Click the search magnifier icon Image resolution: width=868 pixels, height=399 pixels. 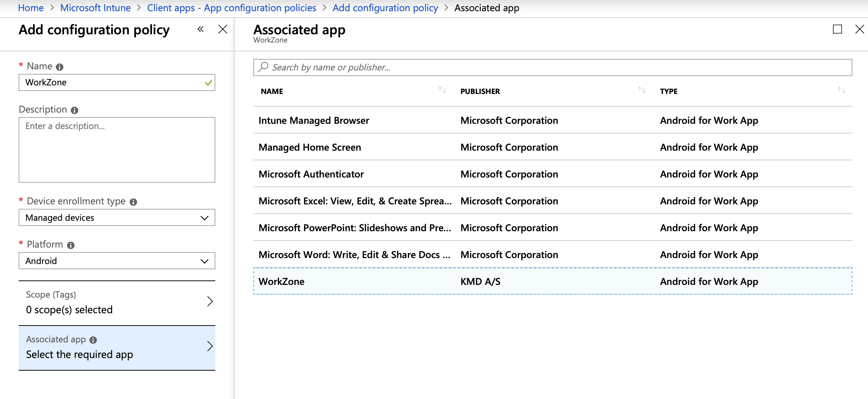[263, 67]
